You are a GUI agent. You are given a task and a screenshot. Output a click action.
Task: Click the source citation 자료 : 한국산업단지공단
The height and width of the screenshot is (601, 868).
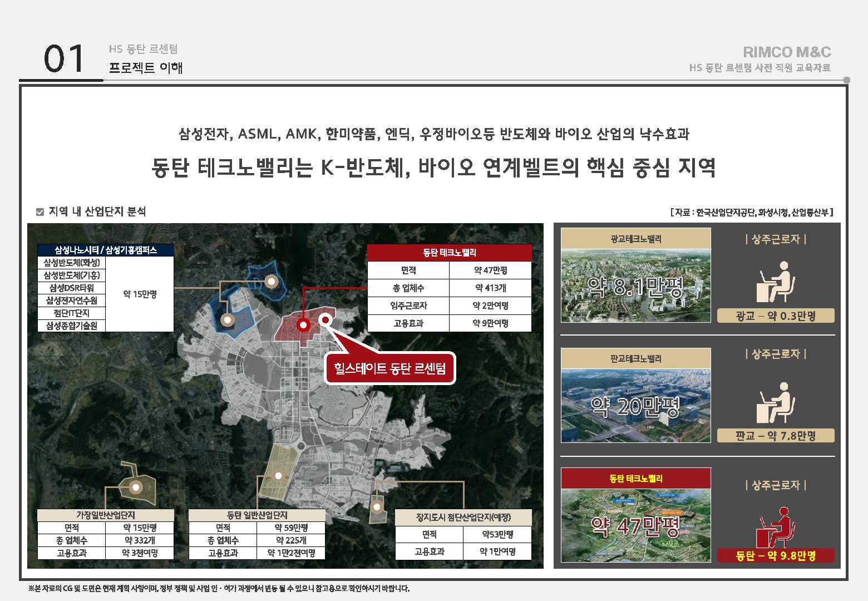[752, 213]
